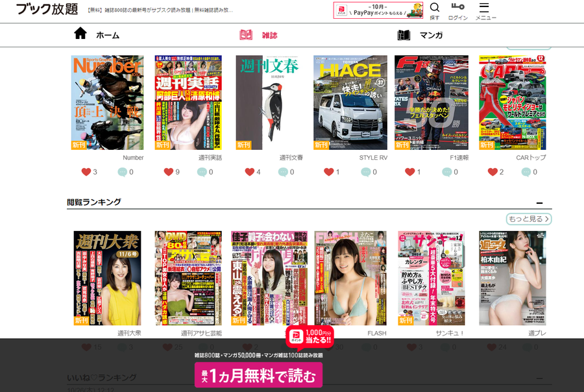The image size is (584, 392).
Task: Like CARトップ with the heart icon
Action: click(x=493, y=172)
